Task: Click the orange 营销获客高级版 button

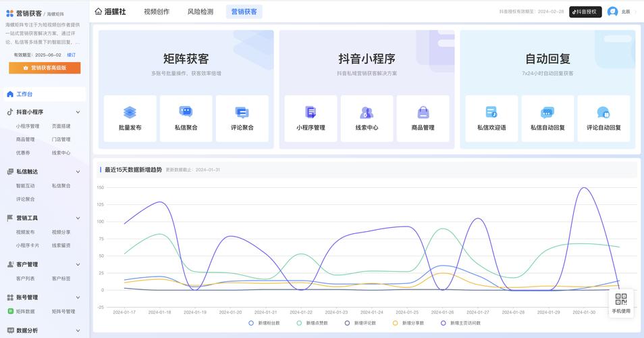Action: click(45, 68)
